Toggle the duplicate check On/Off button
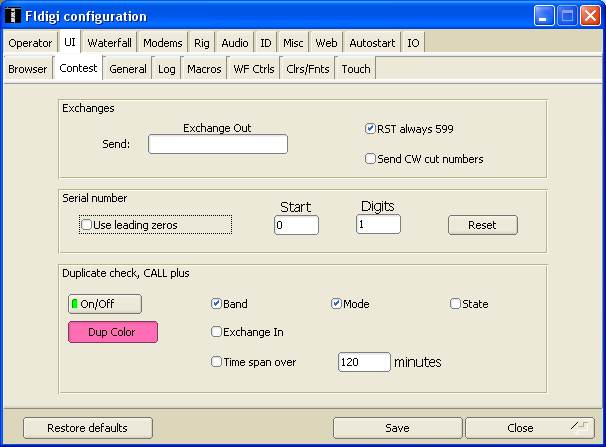Screen dimensions: 606x447 pos(105,304)
